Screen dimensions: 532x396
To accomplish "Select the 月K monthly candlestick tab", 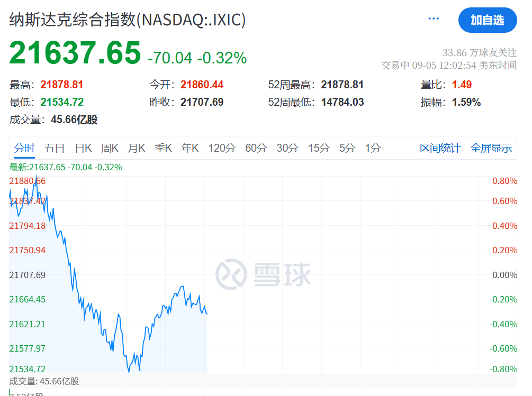I will coord(137,148).
